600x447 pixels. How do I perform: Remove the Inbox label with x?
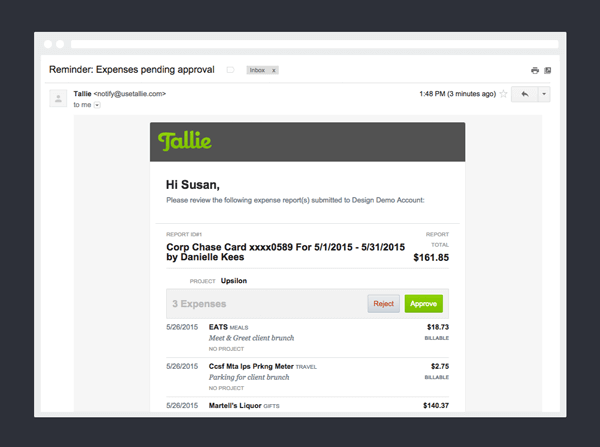click(x=274, y=70)
